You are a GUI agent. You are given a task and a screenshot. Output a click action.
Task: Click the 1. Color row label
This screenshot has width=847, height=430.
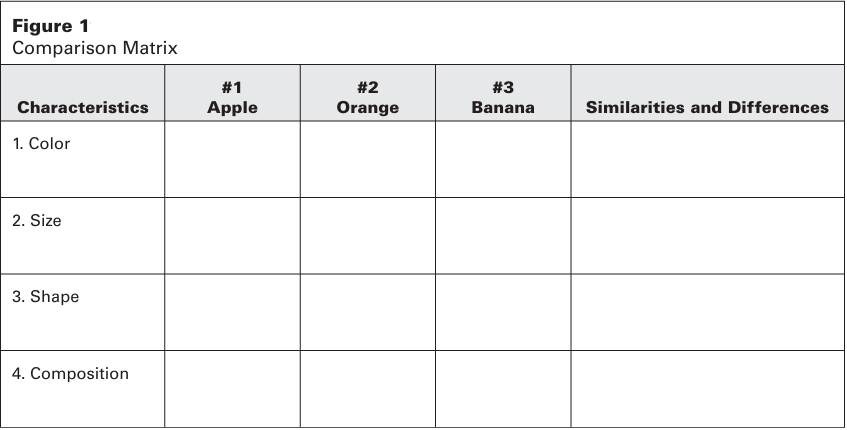point(41,143)
